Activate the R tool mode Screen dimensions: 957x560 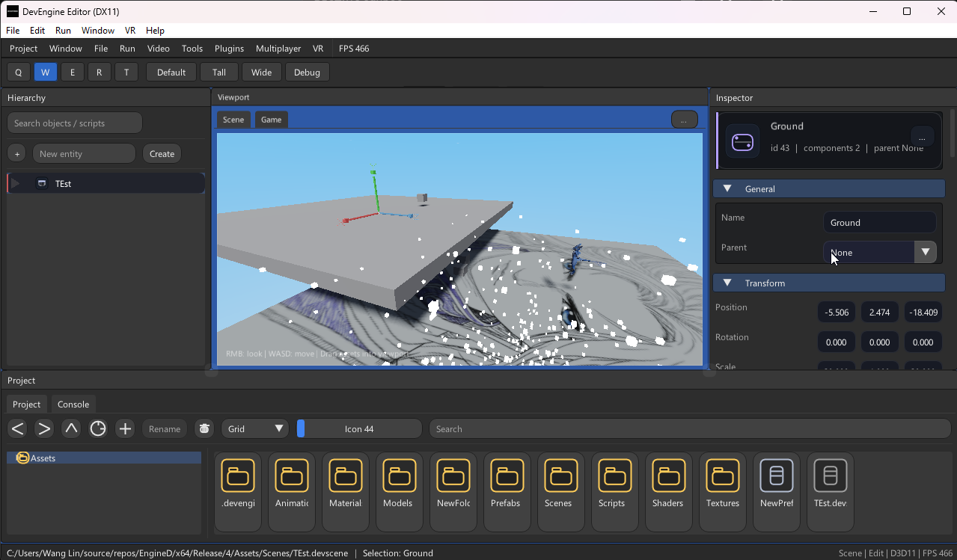[x=100, y=72]
